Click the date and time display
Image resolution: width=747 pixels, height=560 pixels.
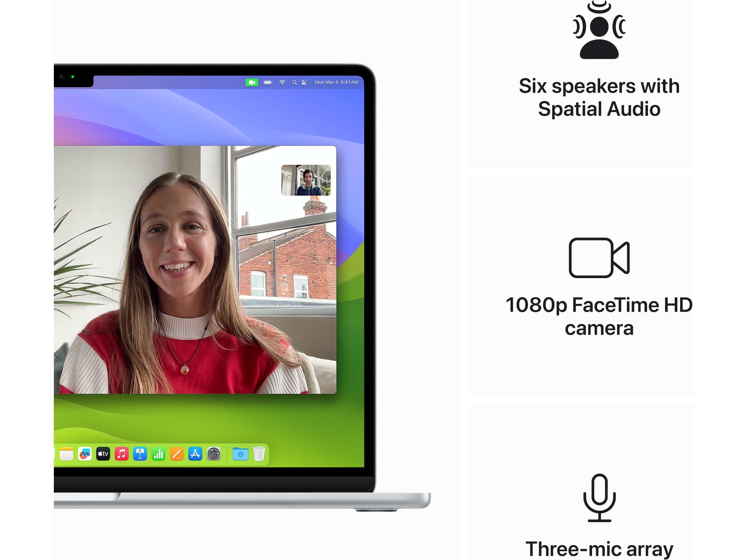(336, 82)
